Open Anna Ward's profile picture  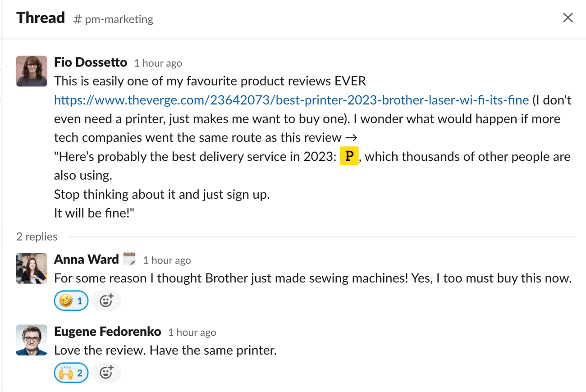pyautogui.click(x=32, y=268)
